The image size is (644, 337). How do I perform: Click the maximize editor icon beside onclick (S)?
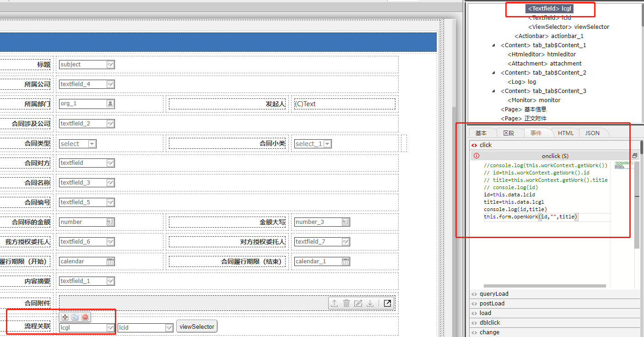pos(635,156)
